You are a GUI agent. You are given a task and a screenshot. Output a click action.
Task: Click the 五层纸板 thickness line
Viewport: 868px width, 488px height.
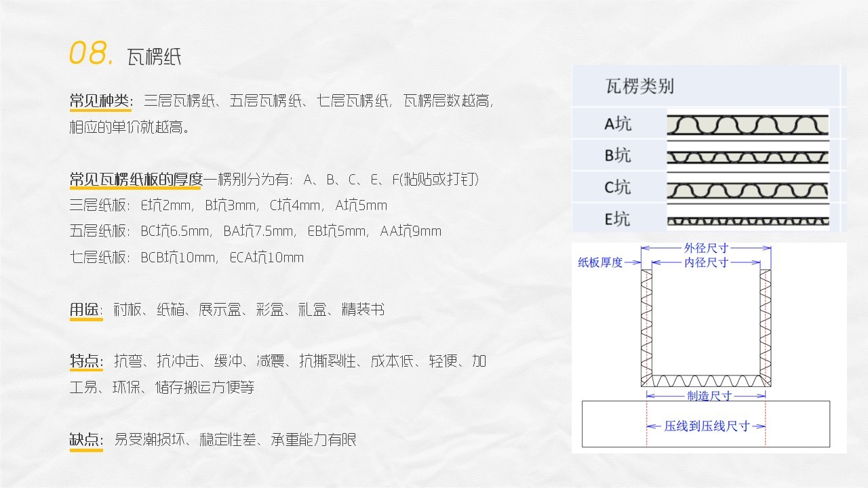(255, 231)
